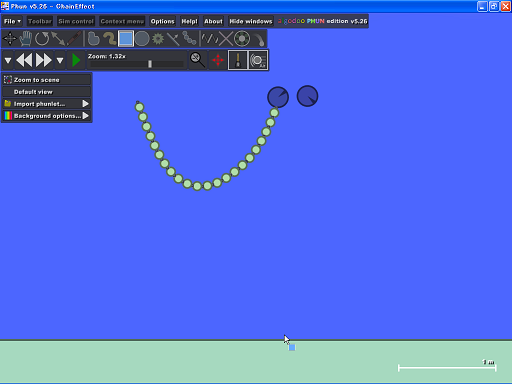
Task: Toggle the gravity pendulum button
Action: pos(238,60)
